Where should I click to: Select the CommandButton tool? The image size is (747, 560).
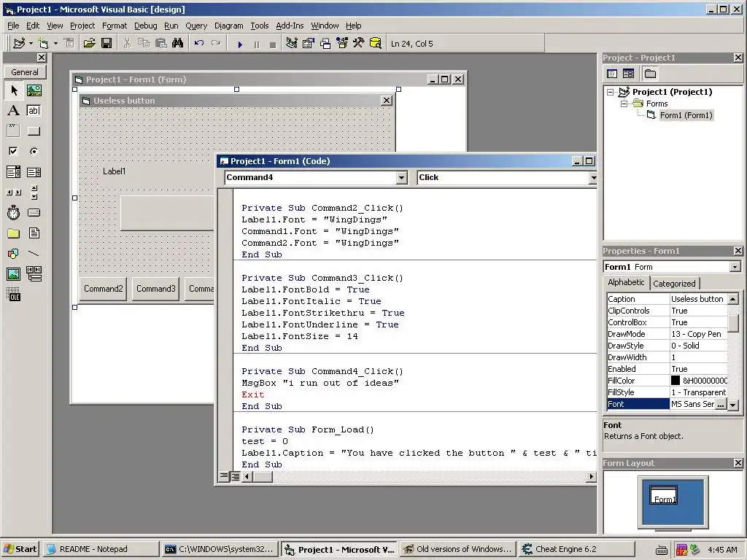click(x=34, y=131)
